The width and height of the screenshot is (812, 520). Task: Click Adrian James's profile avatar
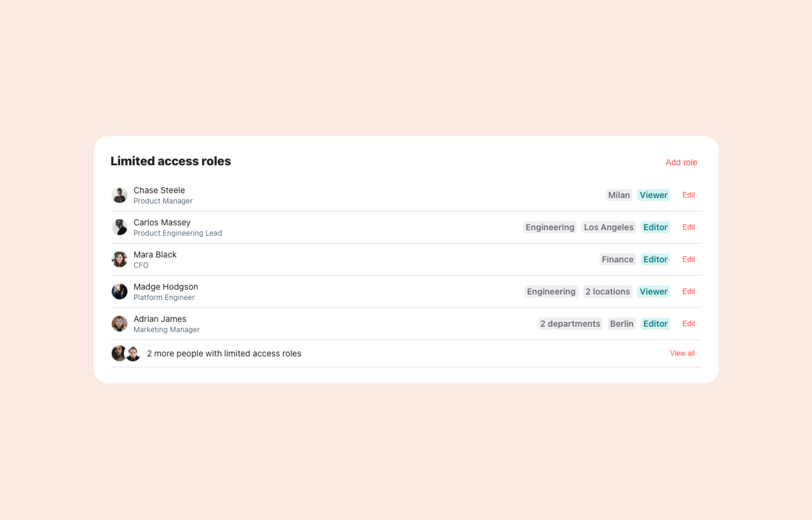(119, 324)
